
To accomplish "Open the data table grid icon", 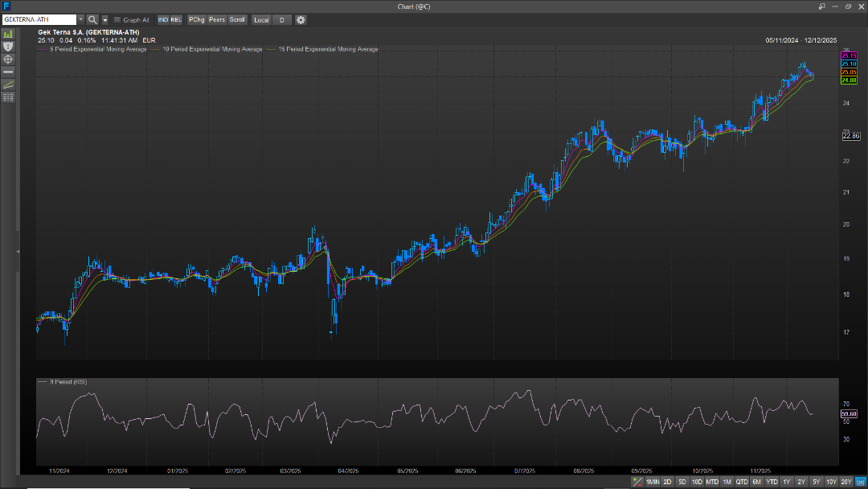I will click(9, 97).
